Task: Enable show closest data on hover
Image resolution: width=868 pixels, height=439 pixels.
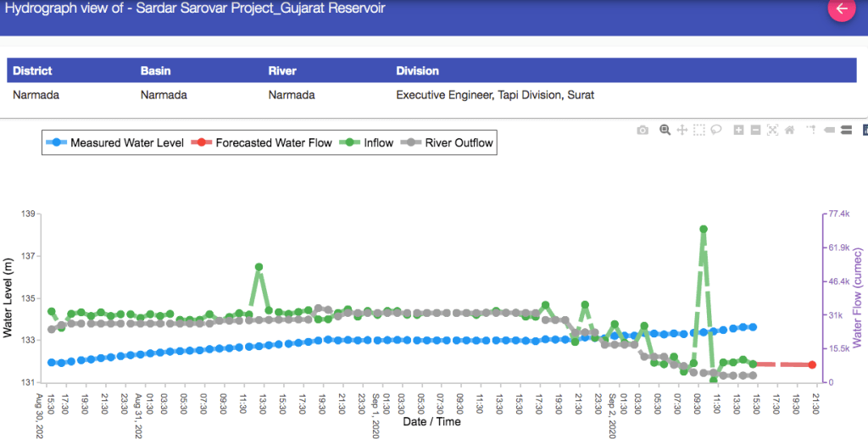Action: tap(828, 130)
